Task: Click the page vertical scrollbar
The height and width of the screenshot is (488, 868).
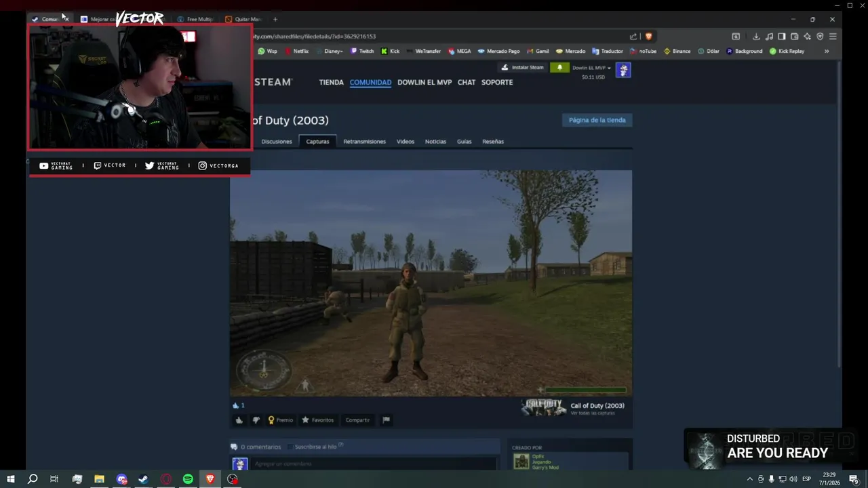Action: [x=840, y=213]
